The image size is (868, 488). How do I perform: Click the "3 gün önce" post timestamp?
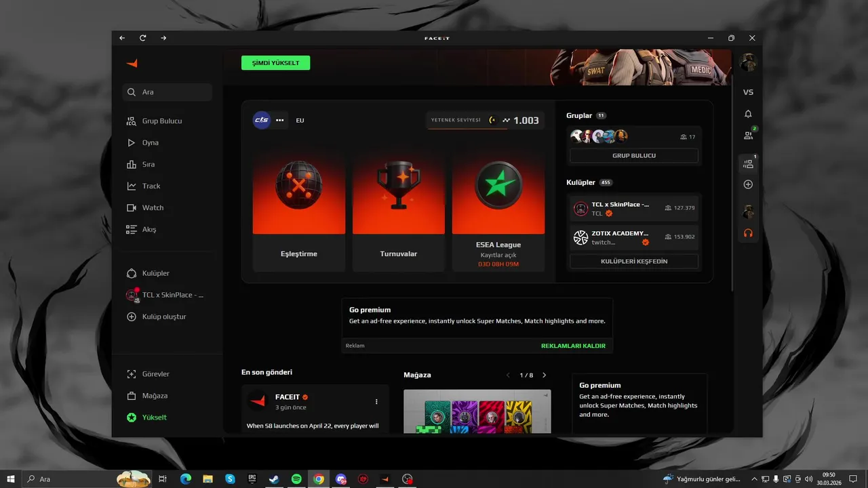[291, 407]
